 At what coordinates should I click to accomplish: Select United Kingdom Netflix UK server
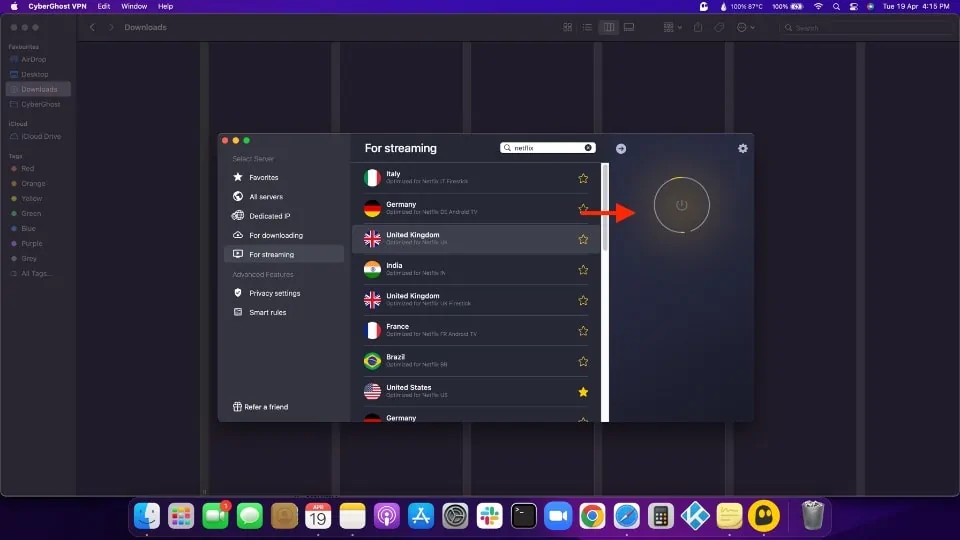(476, 239)
